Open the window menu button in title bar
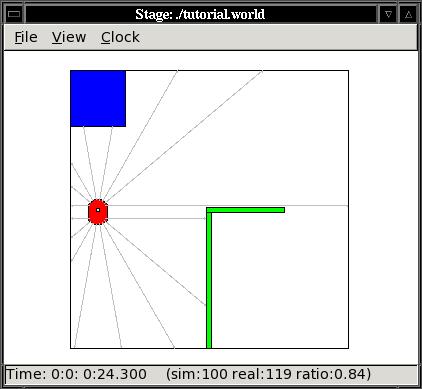Viewport: 422px width, 389px height. (14, 14)
